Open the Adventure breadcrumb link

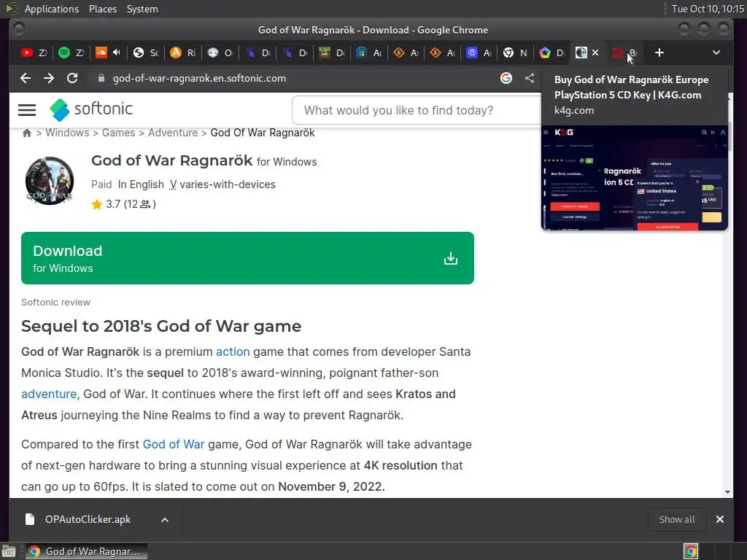(x=173, y=133)
